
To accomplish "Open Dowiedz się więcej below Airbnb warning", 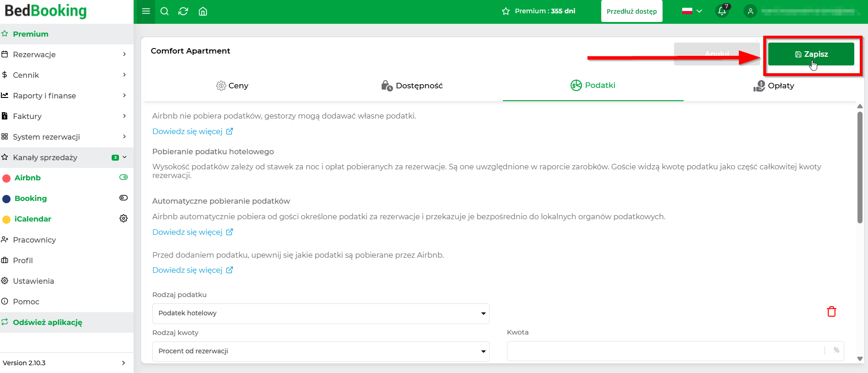I will click(193, 270).
